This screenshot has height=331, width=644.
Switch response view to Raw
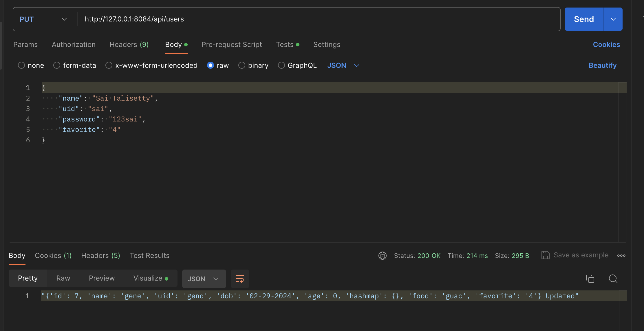click(x=63, y=278)
